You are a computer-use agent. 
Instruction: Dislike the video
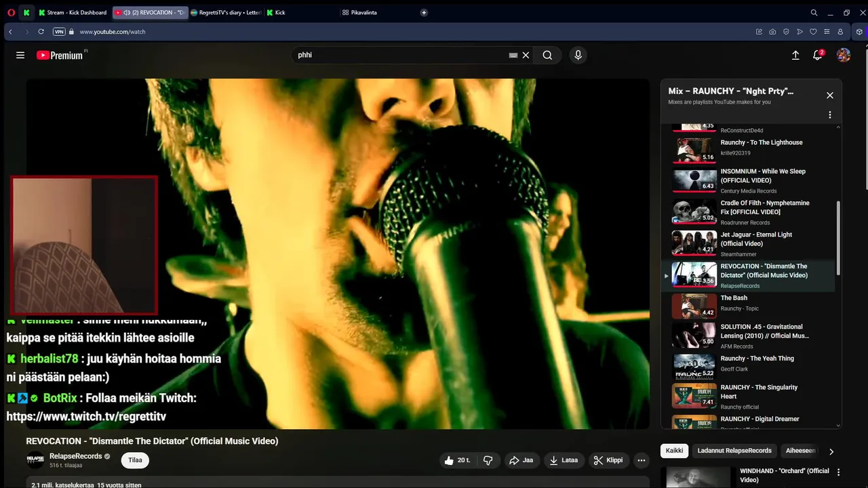(488, 460)
